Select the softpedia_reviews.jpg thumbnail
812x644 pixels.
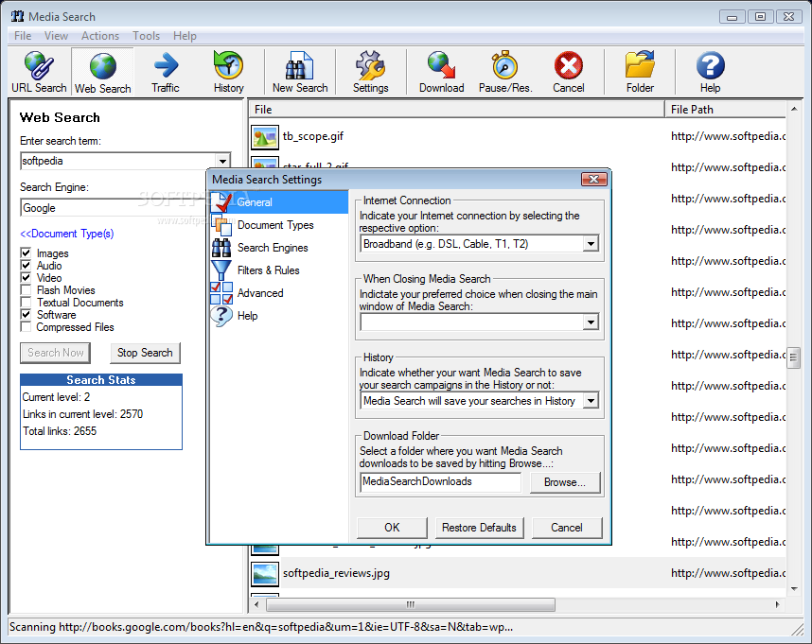[265, 574]
